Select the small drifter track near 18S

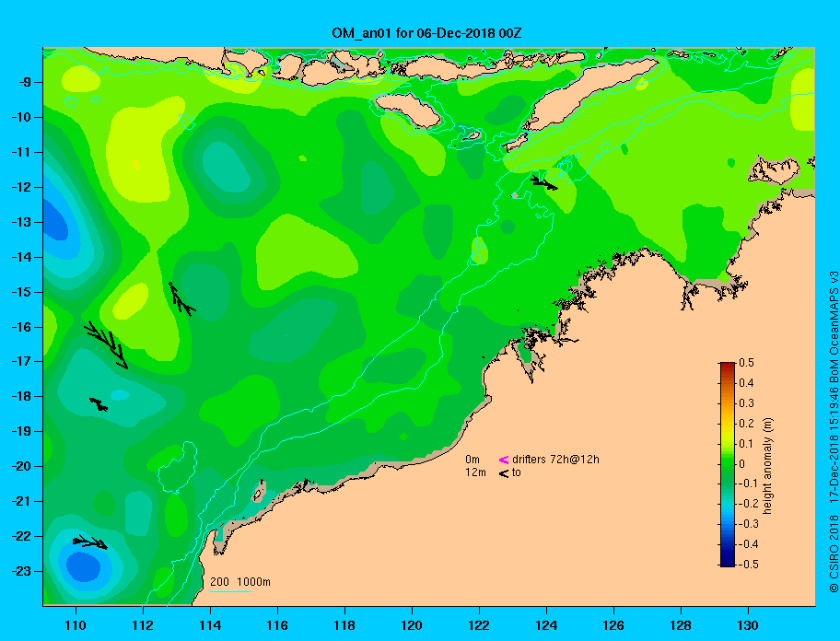[99, 404]
